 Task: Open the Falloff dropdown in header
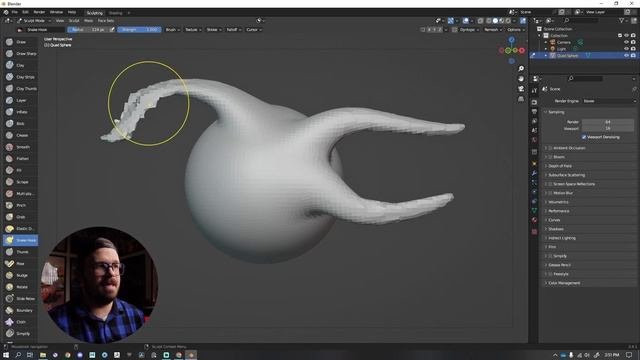(233, 29)
